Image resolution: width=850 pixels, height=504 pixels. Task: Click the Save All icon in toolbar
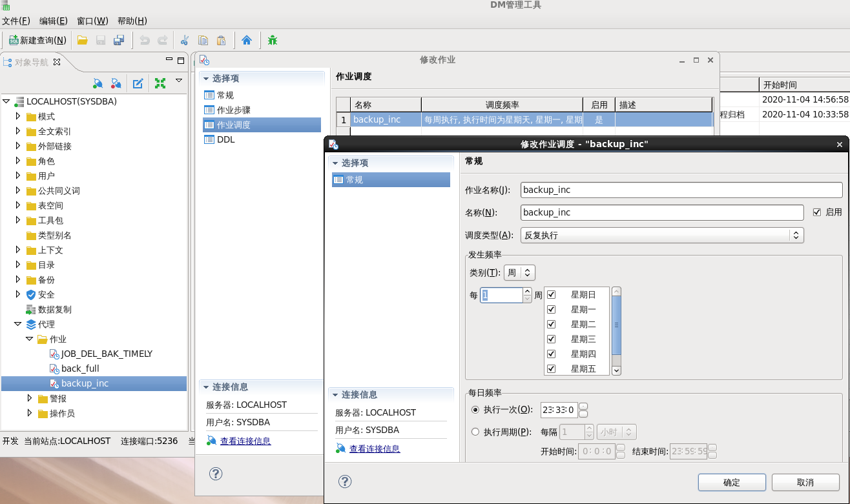(x=118, y=40)
